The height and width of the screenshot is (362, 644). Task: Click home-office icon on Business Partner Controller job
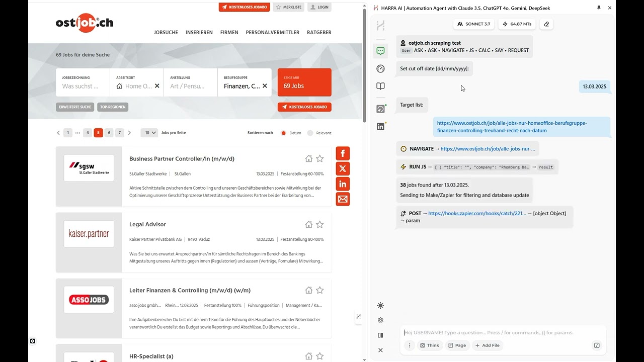coord(309,158)
